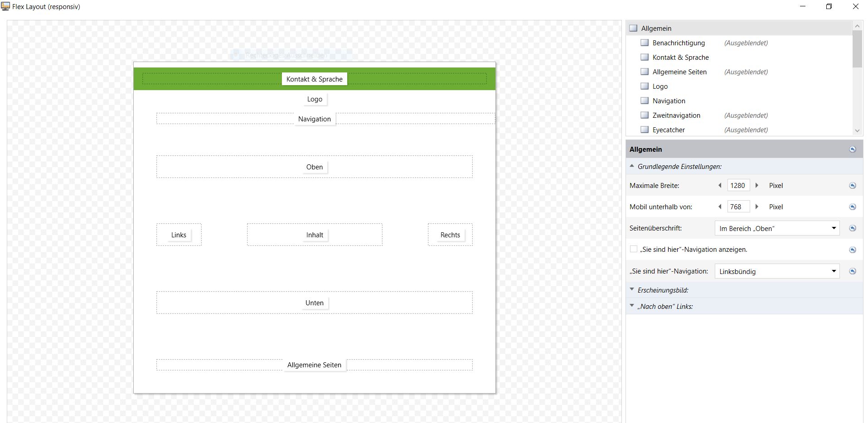
Task: Enable "Sie sind hier"-Navigation anzeigen checkbox
Action: (x=634, y=250)
